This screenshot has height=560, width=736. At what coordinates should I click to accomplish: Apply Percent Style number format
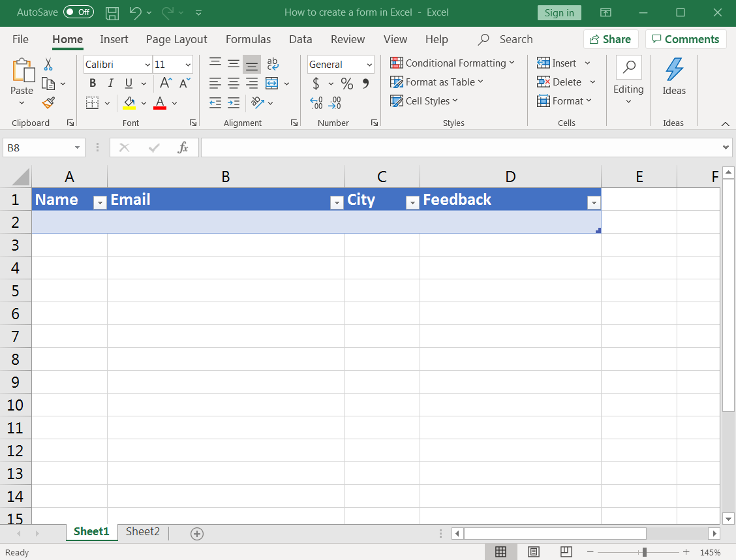tap(347, 84)
